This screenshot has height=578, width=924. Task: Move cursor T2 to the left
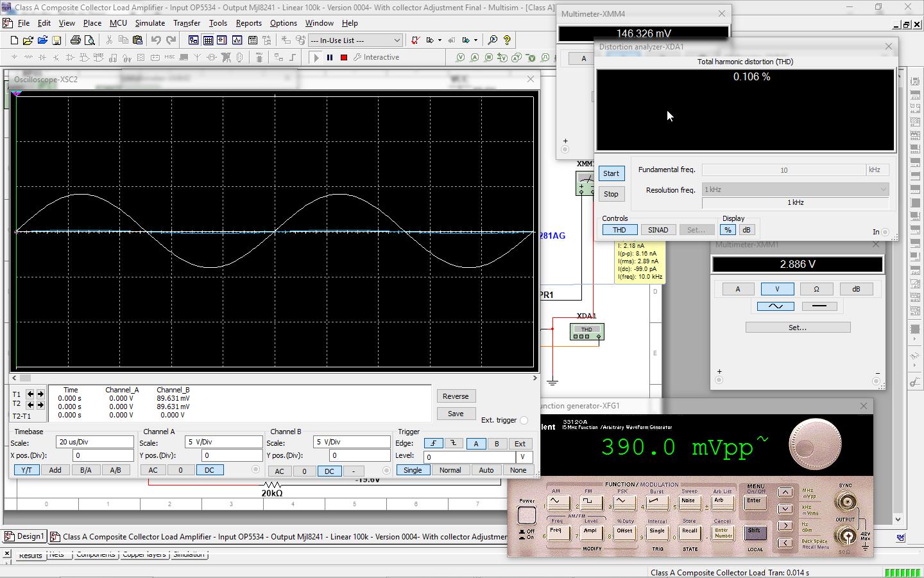30,405
